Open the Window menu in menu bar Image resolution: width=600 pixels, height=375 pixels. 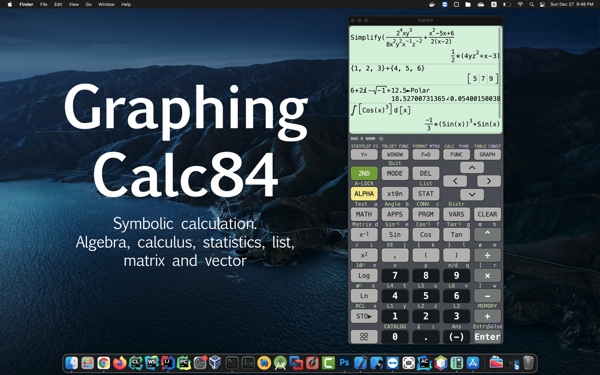106,4
